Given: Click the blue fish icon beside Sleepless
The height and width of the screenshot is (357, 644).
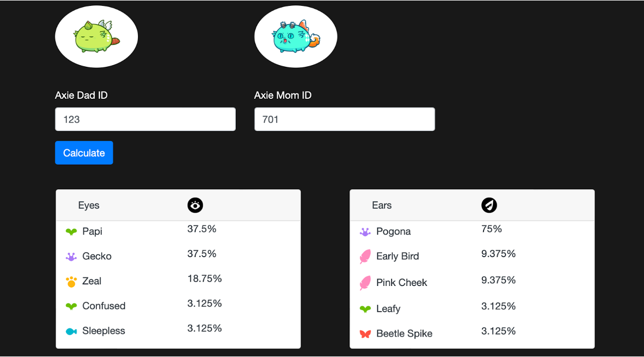Looking at the screenshot, I should tap(71, 331).
